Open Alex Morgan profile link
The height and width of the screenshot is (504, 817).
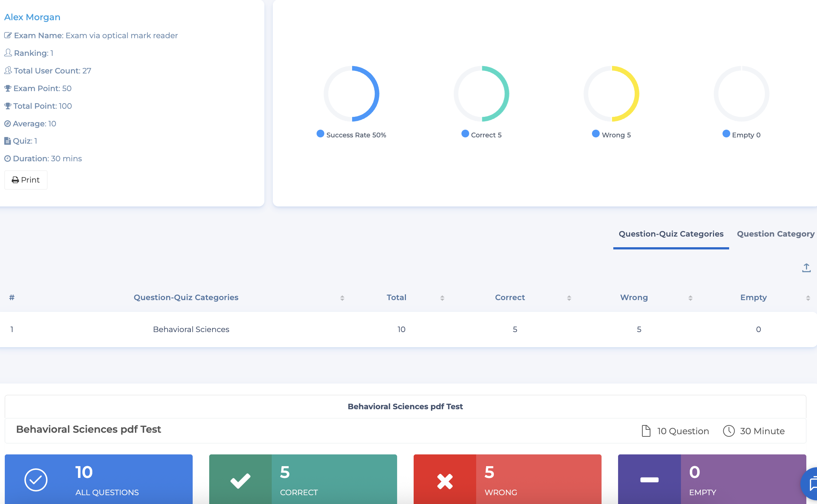[32, 17]
